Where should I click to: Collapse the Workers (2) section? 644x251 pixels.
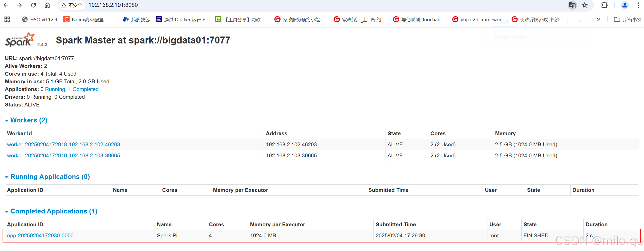point(26,120)
